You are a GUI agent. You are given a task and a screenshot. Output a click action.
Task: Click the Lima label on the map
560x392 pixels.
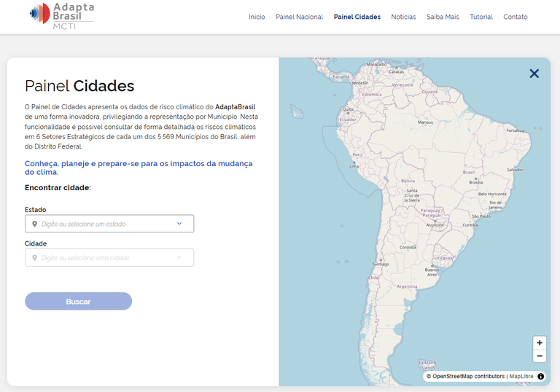(x=354, y=166)
